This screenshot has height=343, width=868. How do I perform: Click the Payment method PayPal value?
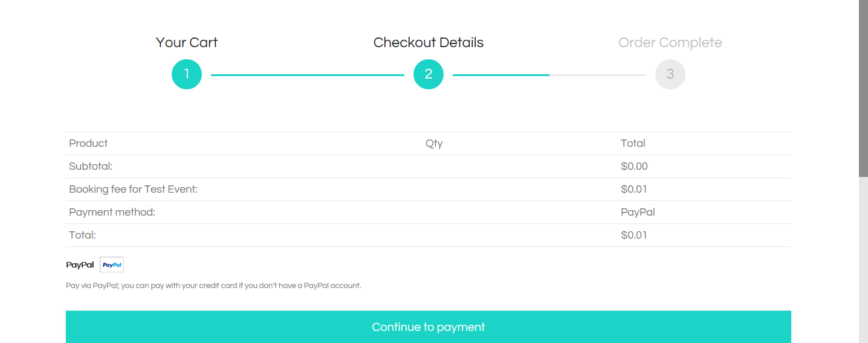click(x=638, y=213)
